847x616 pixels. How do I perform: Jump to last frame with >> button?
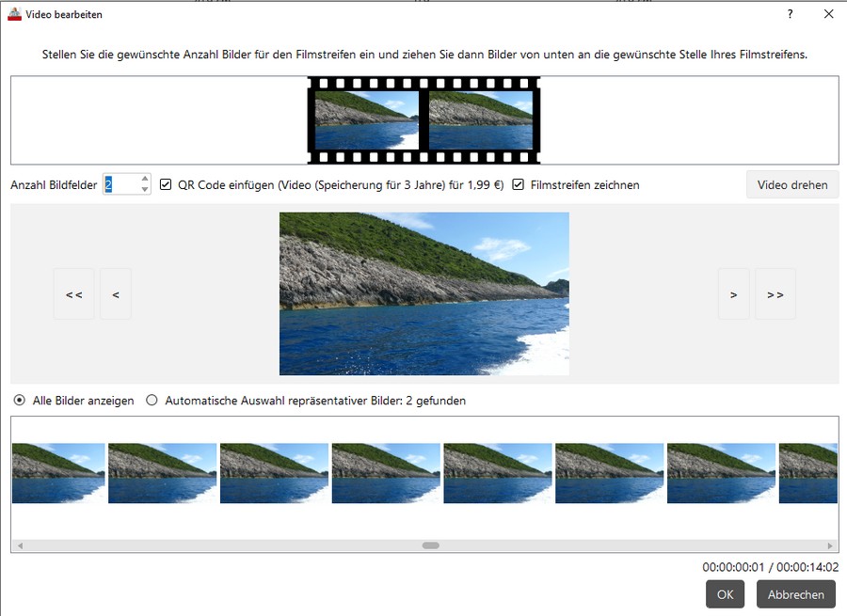[775, 294]
